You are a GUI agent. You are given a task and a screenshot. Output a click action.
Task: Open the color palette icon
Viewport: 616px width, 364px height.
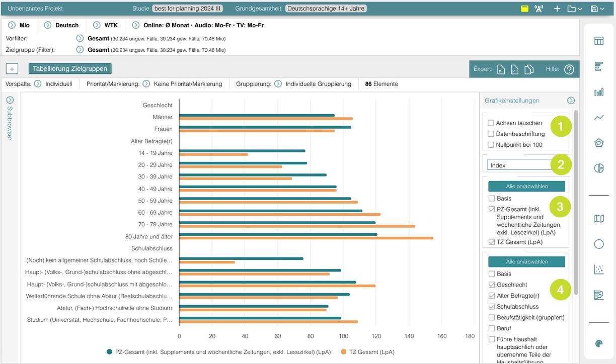[x=598, y=343]
